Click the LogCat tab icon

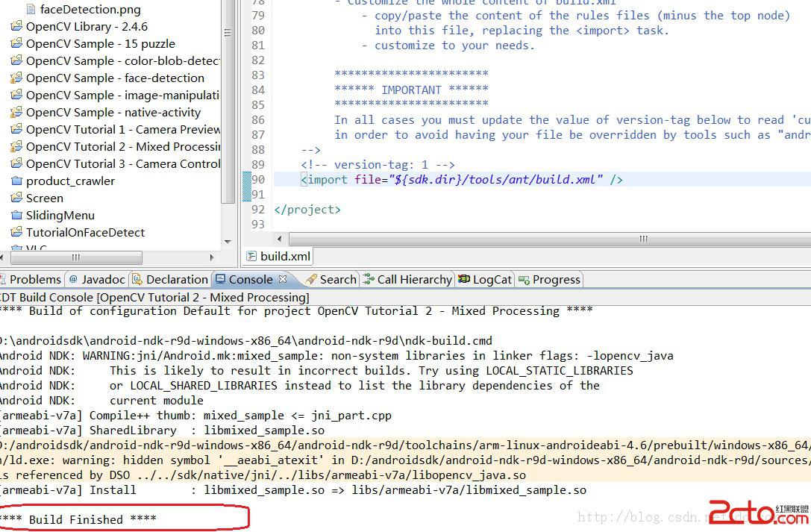(x=464, y=279)
